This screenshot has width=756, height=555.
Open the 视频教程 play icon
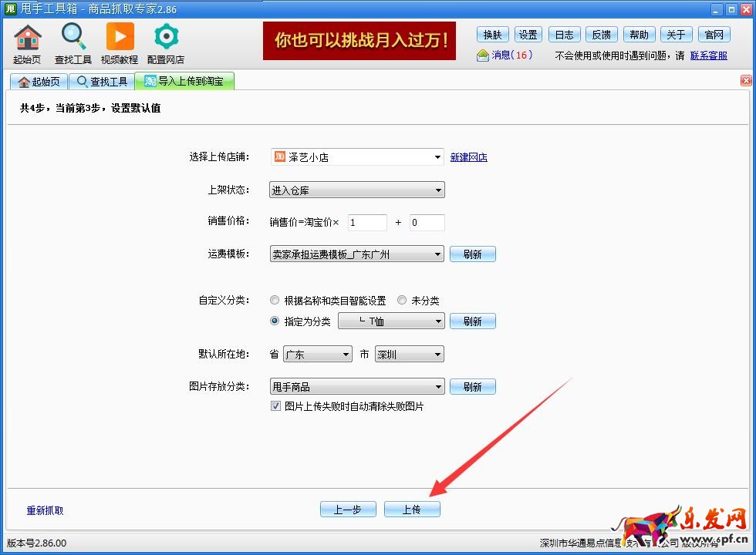coord(120,38)
